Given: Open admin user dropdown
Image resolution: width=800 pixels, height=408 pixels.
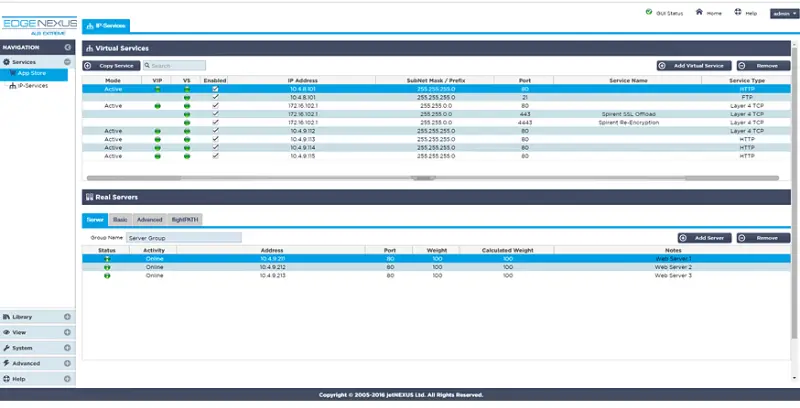Looking at the screenshot, I should pos(784,14).
